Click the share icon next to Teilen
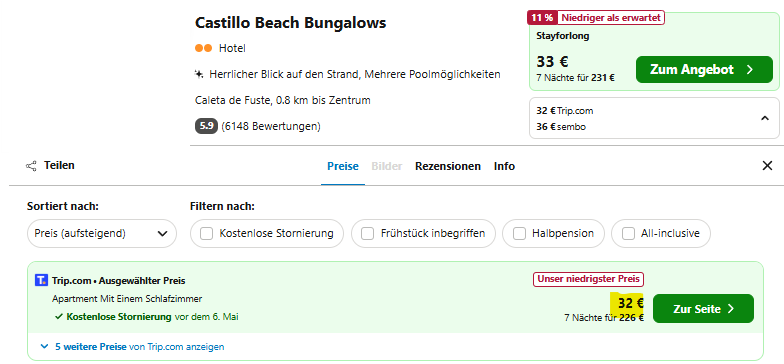This screenshot has height=364, width=784. click(31, 166)
